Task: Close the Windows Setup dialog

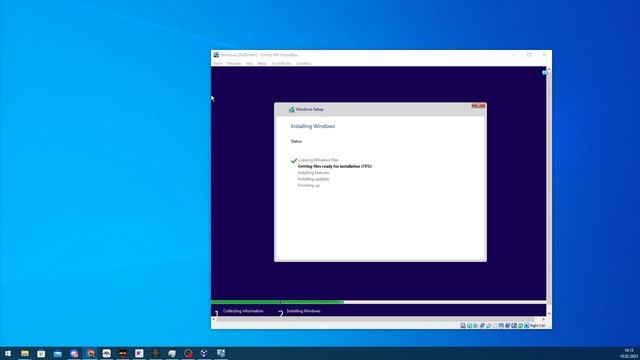Action: (x=478, y=106)
